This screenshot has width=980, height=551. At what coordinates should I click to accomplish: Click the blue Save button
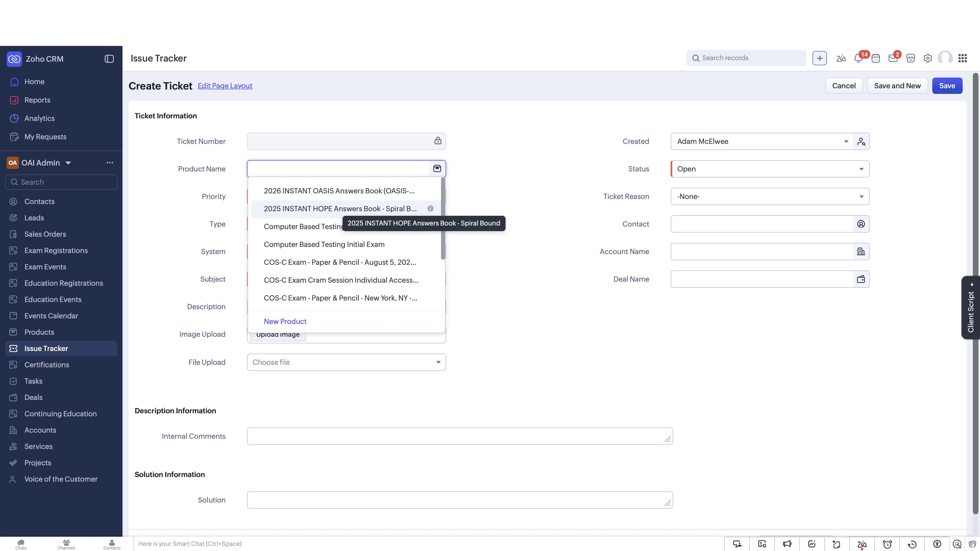tap(947, 85)
